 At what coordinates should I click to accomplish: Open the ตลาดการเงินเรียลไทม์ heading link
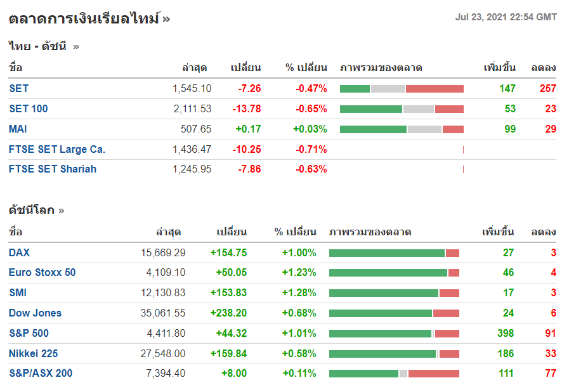pyautogui.click(x=89, y=18)
